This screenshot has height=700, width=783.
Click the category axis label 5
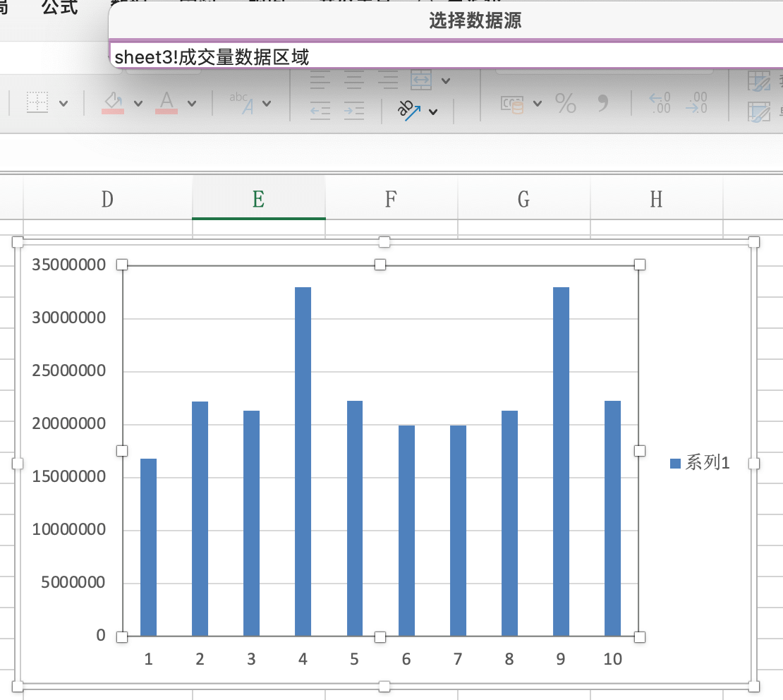[x=355, y=659]
